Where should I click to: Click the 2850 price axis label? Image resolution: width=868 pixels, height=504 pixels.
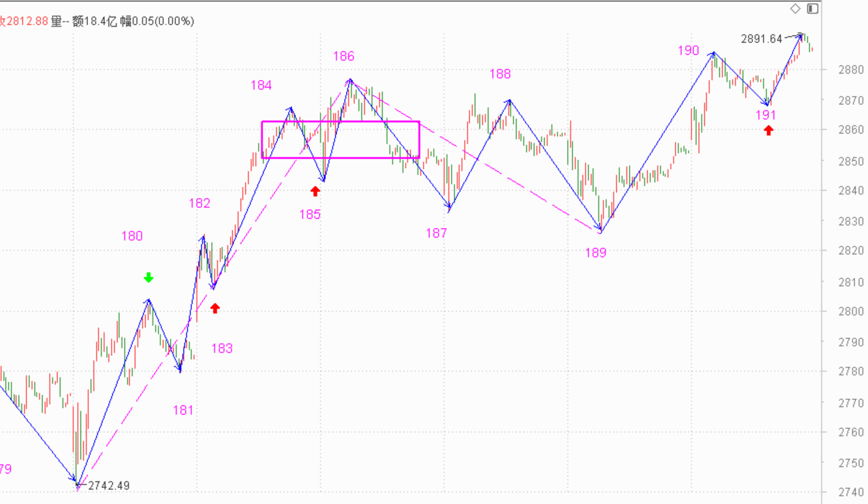point(851,161)
